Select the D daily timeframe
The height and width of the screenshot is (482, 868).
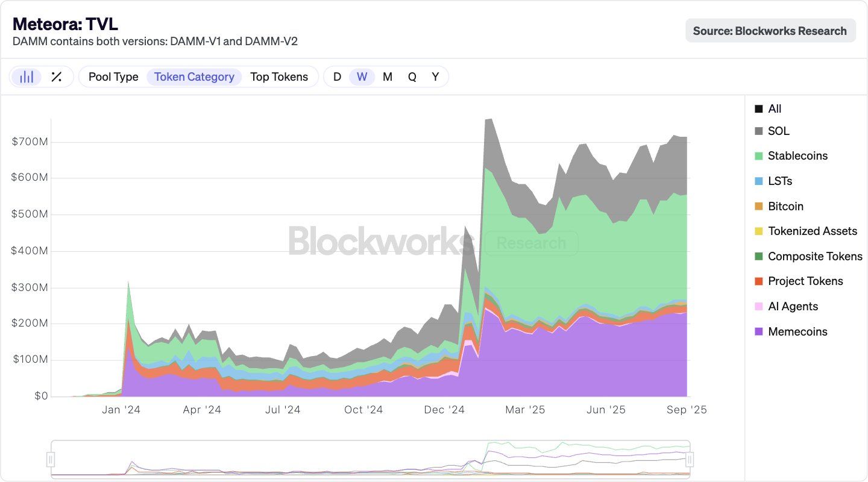pos(336,77)
